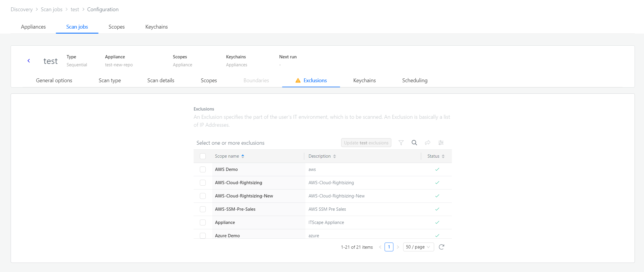The height and width of the screenshot is (272, 644).
Task: Open the configuration Keychains tab
Action: tap(365, 80)
